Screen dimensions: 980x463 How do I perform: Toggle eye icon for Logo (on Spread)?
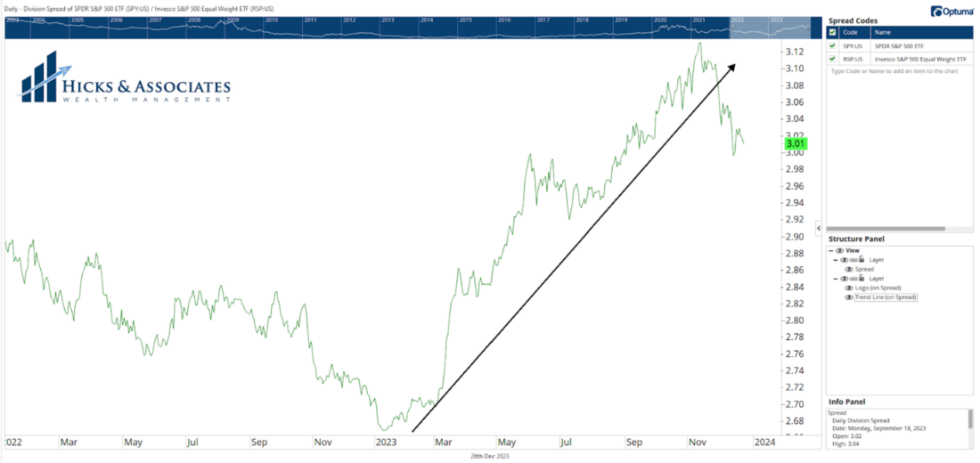pos(849,288)
